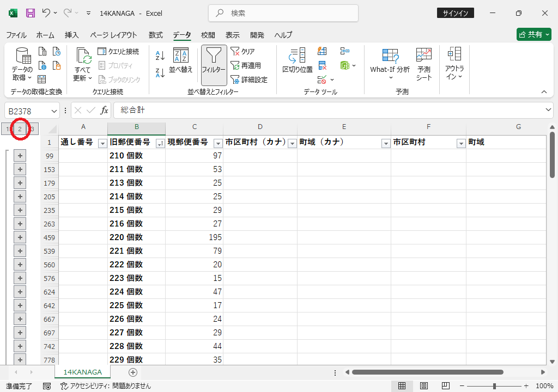Image resolution: width=558 pixels, height=392 pixels.
Task: Click the サインイン button
Action: tap(455, 13)
